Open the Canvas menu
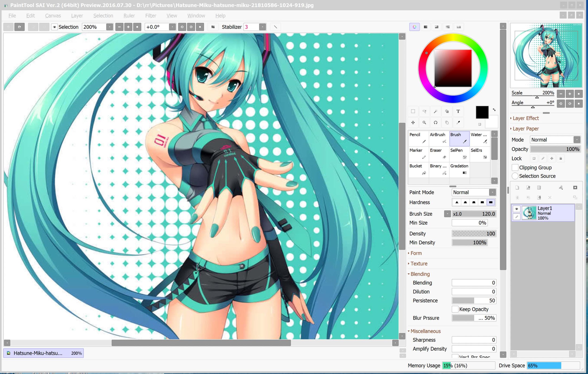Viewport: 588px width, 374px height. pos(52,16)
